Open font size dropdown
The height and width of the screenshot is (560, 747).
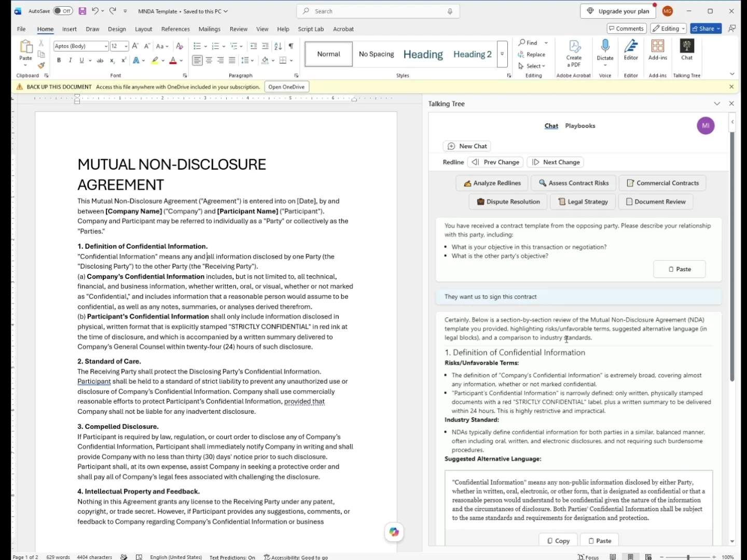click(x=126, y=46)
